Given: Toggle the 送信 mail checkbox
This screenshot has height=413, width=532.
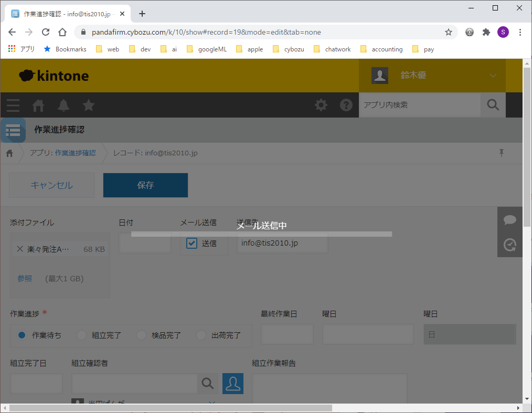Looking at the screenshot, I should point(192,243).
